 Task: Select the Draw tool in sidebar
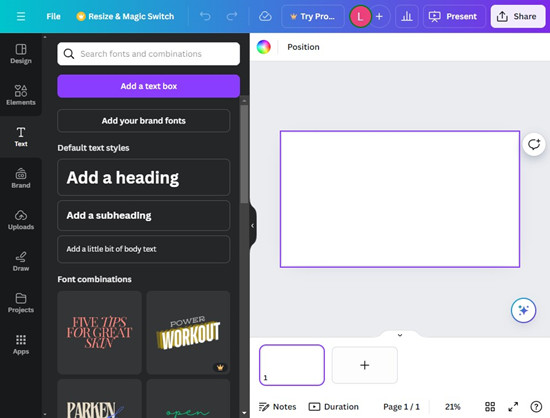(21, 261)
